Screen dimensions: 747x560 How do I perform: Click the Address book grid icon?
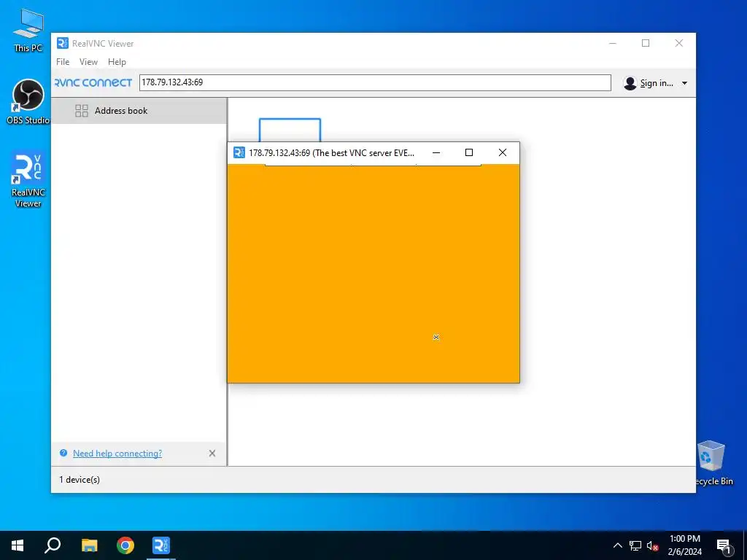(x=82, y=111)
